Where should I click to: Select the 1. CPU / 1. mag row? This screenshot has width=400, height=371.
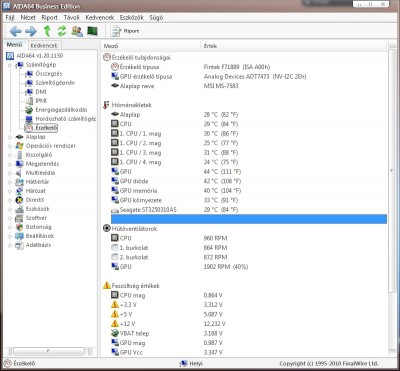tap(249, 134)
